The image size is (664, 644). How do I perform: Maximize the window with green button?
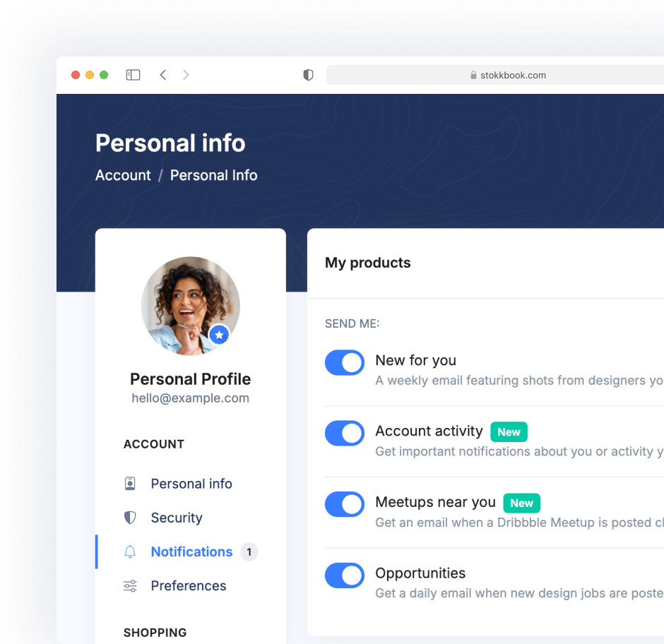(104, 75)
